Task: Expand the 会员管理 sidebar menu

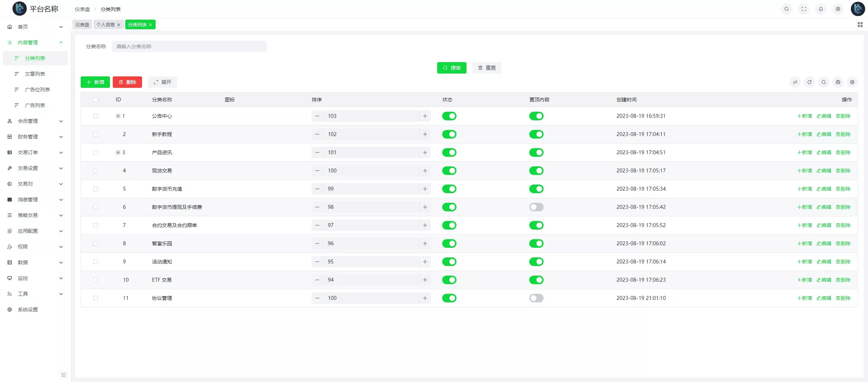Action: [x=35, y=121]
